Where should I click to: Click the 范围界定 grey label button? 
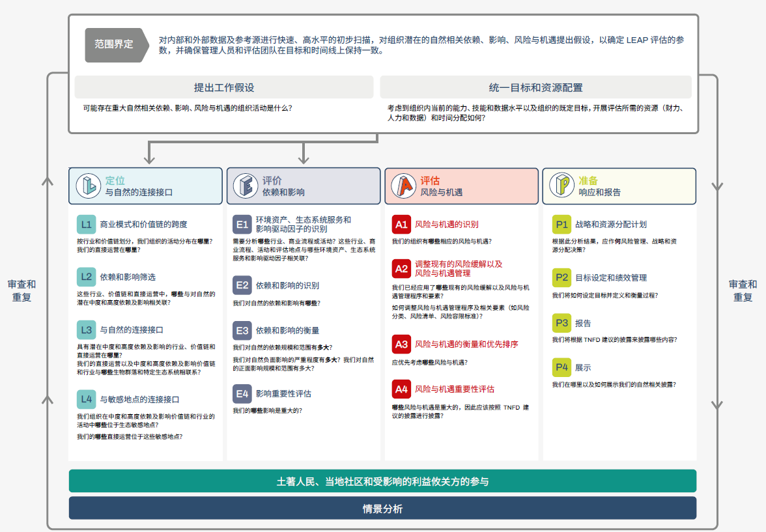[x=114, y=45]
